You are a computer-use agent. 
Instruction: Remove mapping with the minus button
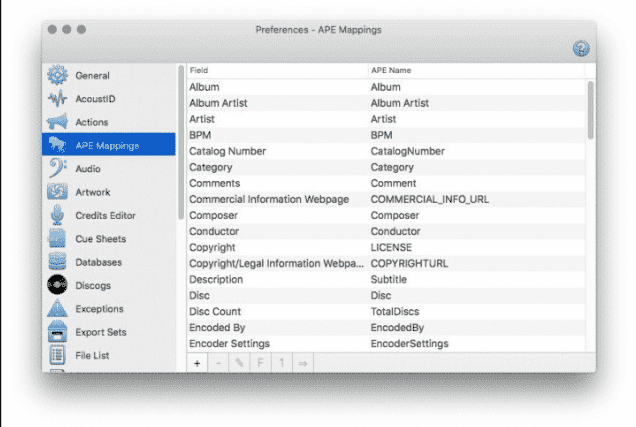[218, 363]
